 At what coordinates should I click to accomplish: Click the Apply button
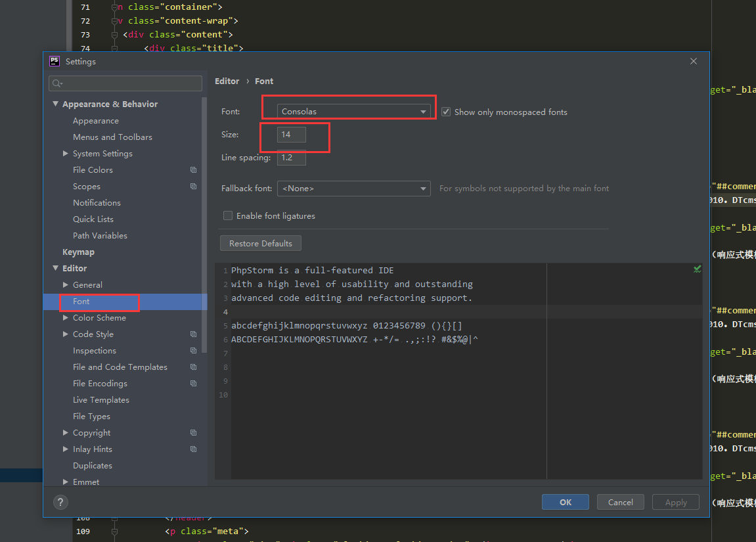(x=675, y=502)
